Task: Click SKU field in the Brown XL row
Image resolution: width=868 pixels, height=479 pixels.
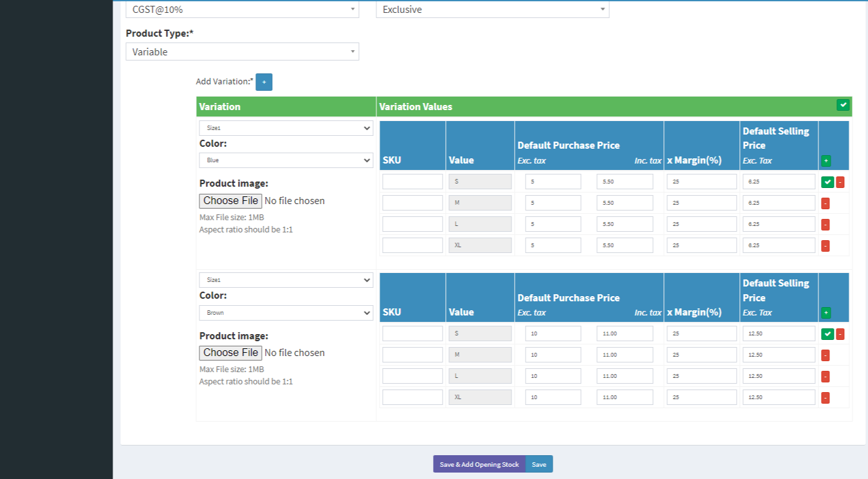Action: click(x=412, y=397)
